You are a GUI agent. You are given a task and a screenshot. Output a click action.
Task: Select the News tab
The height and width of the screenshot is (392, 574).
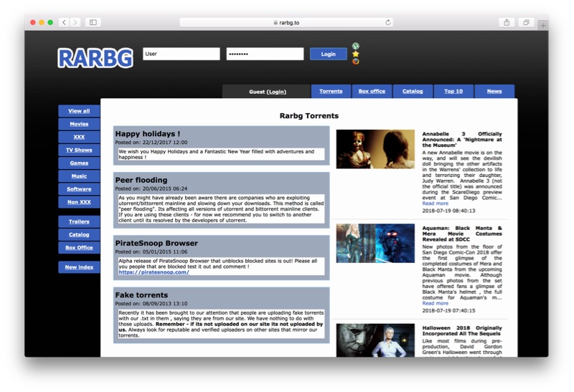click(x=494, y=92)
